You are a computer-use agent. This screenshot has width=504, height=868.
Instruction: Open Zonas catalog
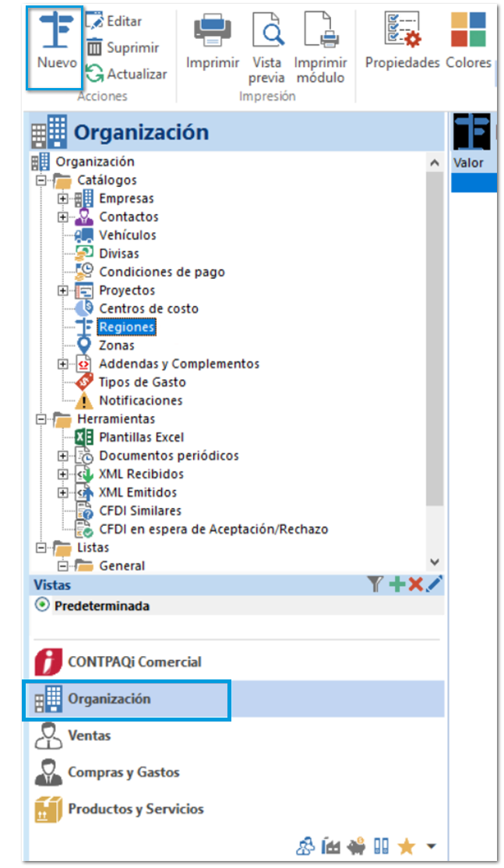(x=116, y=345)
